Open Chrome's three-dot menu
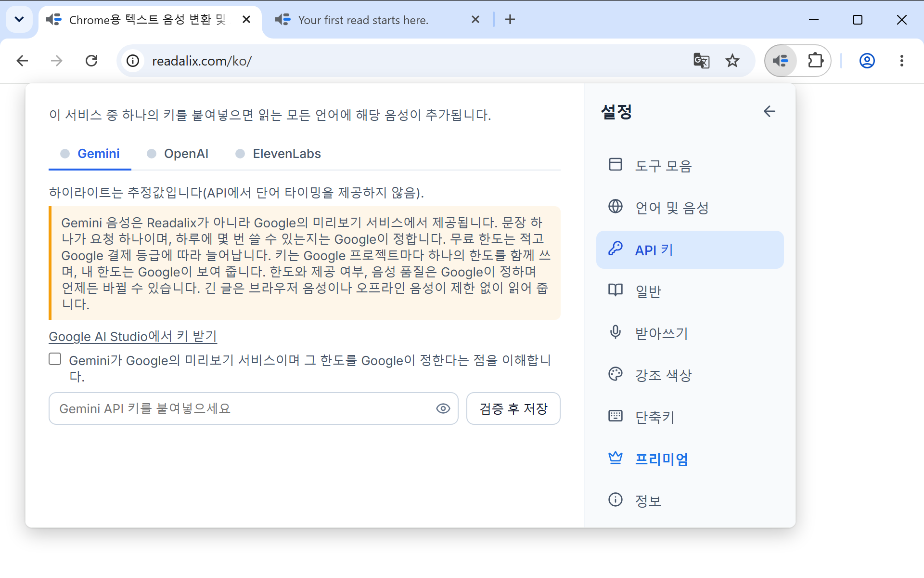 coord(901,61)
